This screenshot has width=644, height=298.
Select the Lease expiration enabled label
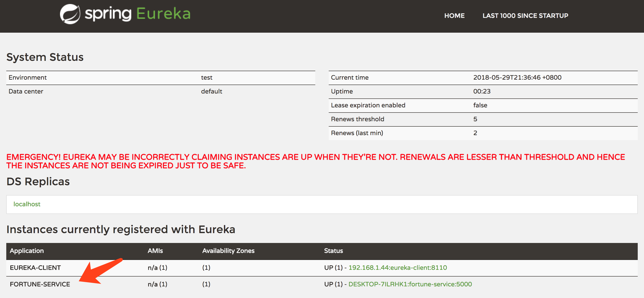(x=368, y=105)
